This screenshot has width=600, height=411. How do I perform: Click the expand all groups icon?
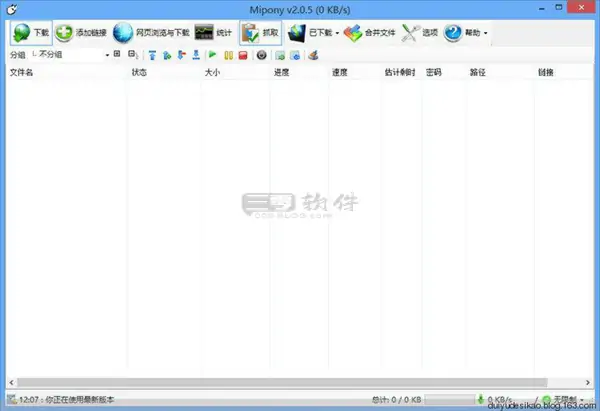pos(117,54)
